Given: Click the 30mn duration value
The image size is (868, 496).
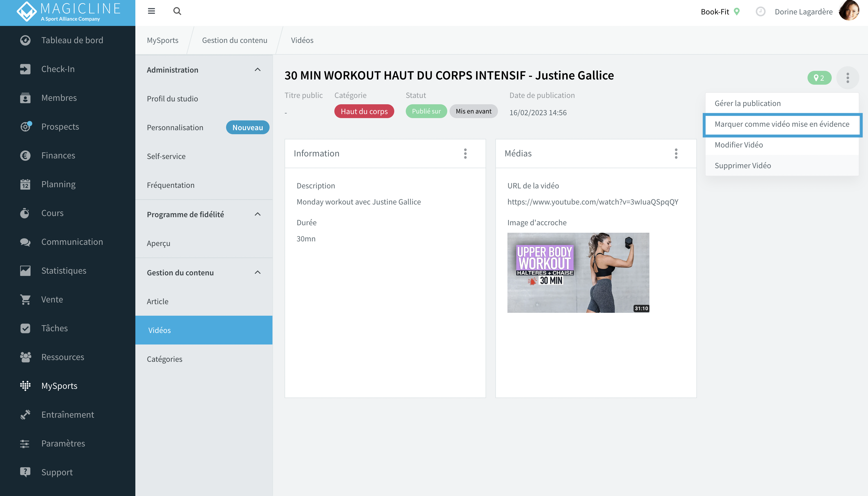Looking at the screenshot, I should 306,239.
